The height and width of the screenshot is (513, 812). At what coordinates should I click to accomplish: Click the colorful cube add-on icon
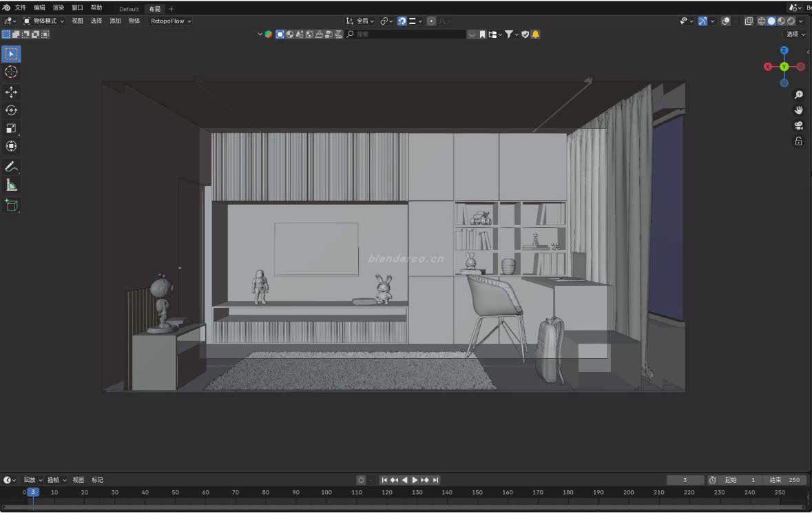[268, 34]
